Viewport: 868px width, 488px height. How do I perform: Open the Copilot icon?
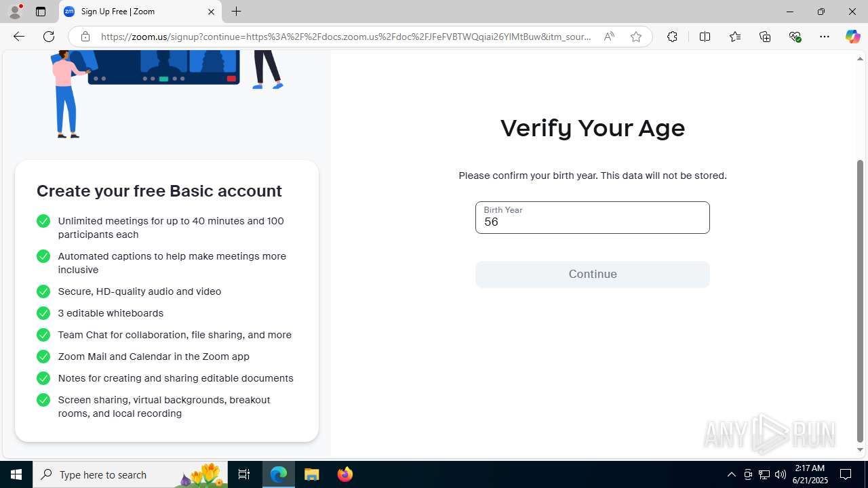click(x=852, y=37)
